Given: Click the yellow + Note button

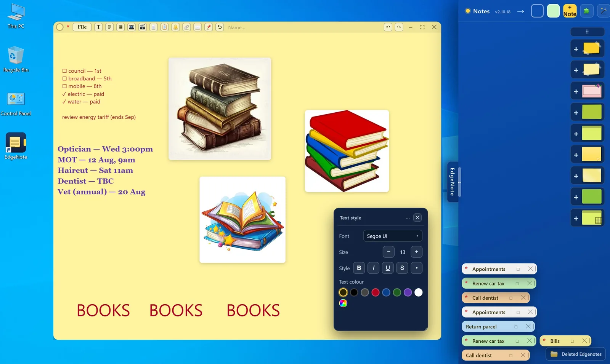Looking at the screenshot, I should (570, 11).
